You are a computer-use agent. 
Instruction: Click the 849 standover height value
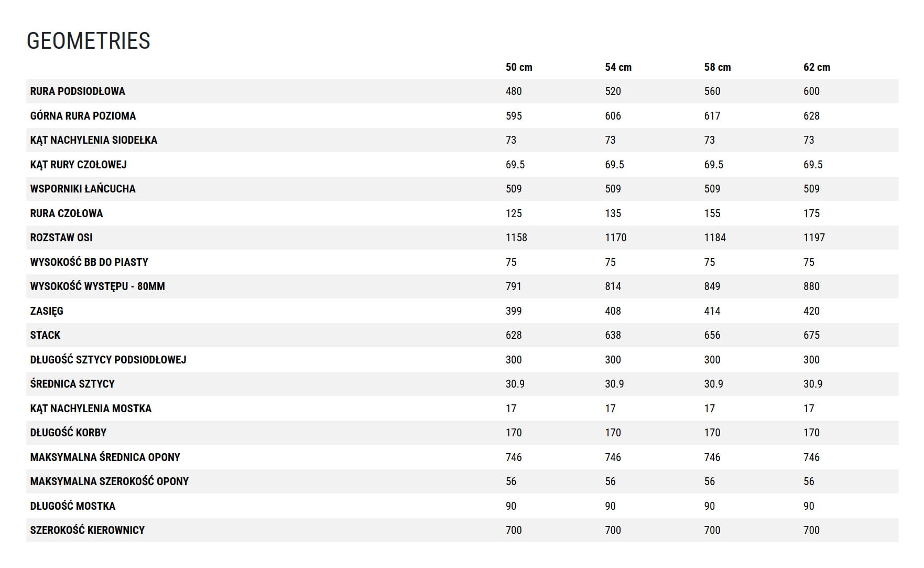pyautogui.click(x=712, y=286)
